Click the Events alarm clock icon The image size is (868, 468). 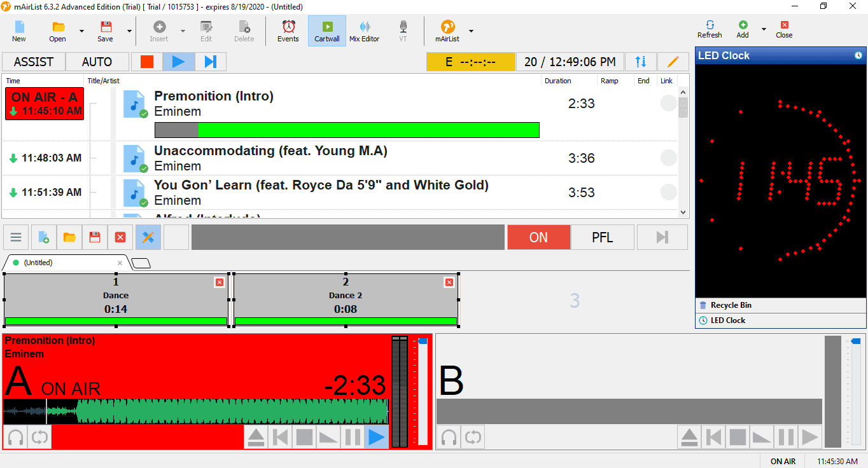tap(288, 31)
